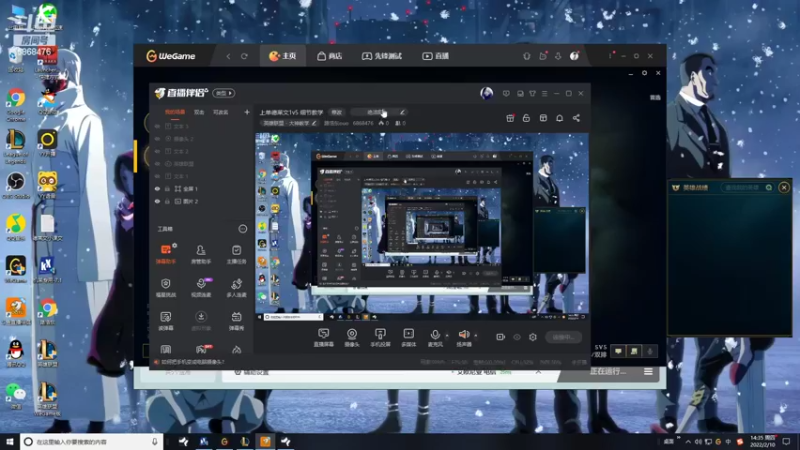
Task: Click the Windows taskbar search box
Action: pos(91,442)
